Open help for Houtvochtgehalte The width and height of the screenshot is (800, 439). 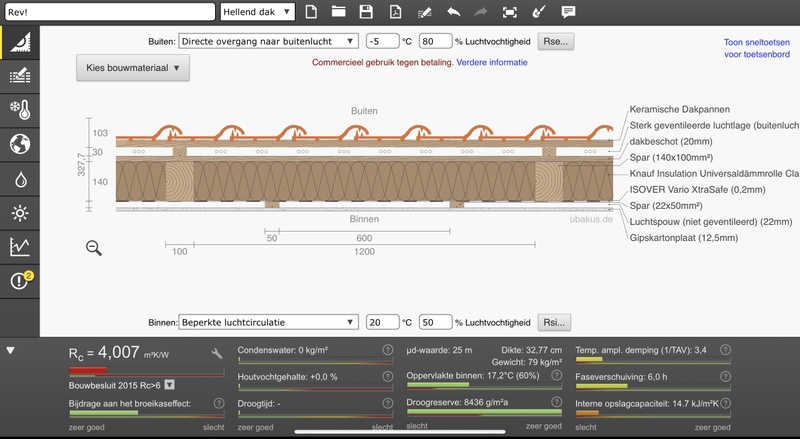coord(388,376)
